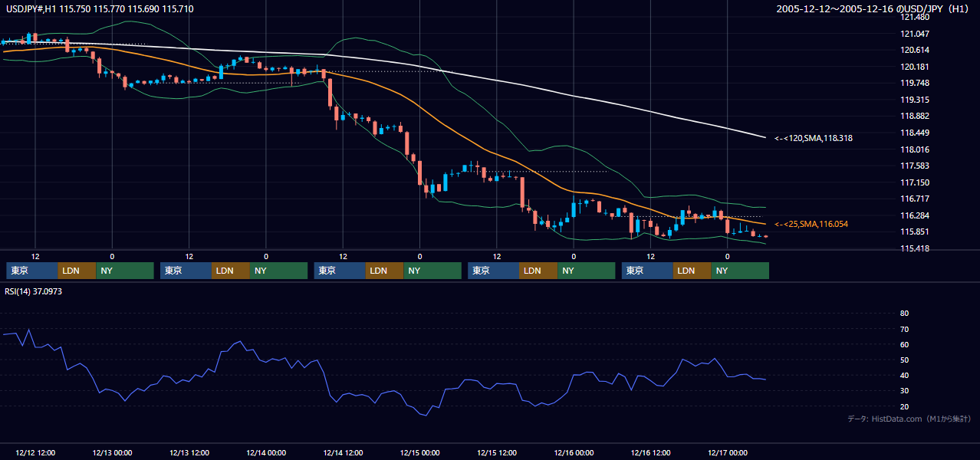The width and height of the screenshot is (980, 460).
Task: Click price axis value 117.583
Action: 914,166
